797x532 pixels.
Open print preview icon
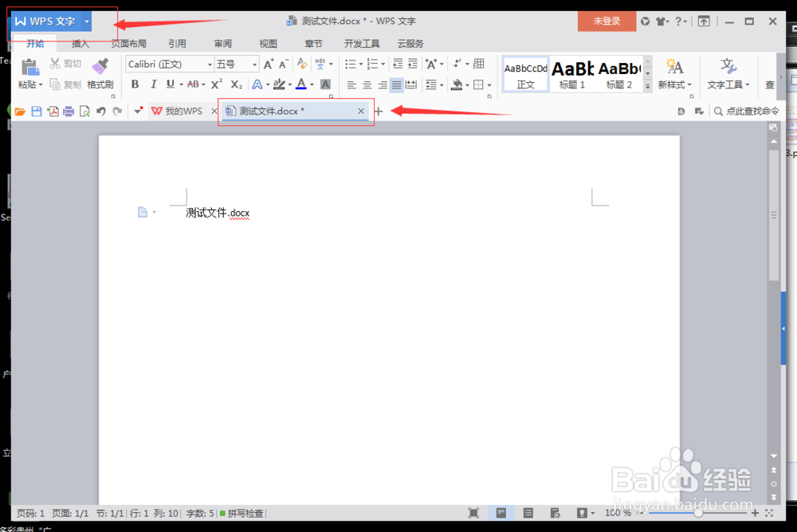[85, 111]
